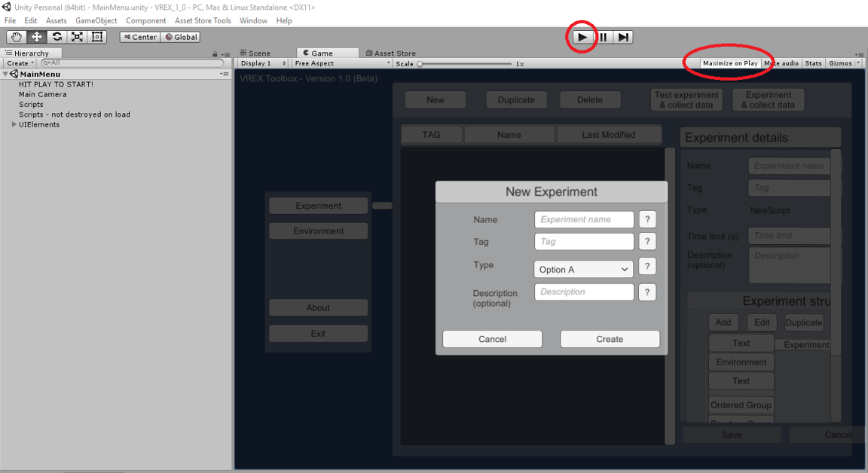Select Scripts object in Hierarchy
868x473 pixels.
[x=31, y=104]
